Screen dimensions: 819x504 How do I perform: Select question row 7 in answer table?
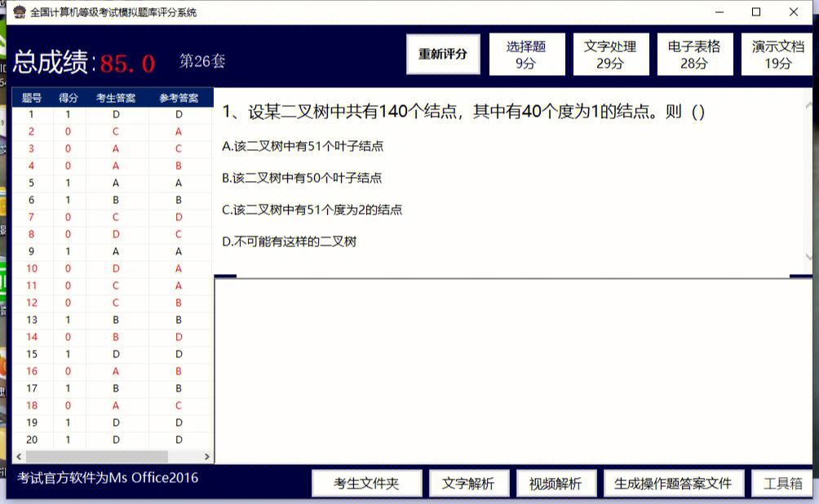113,217
